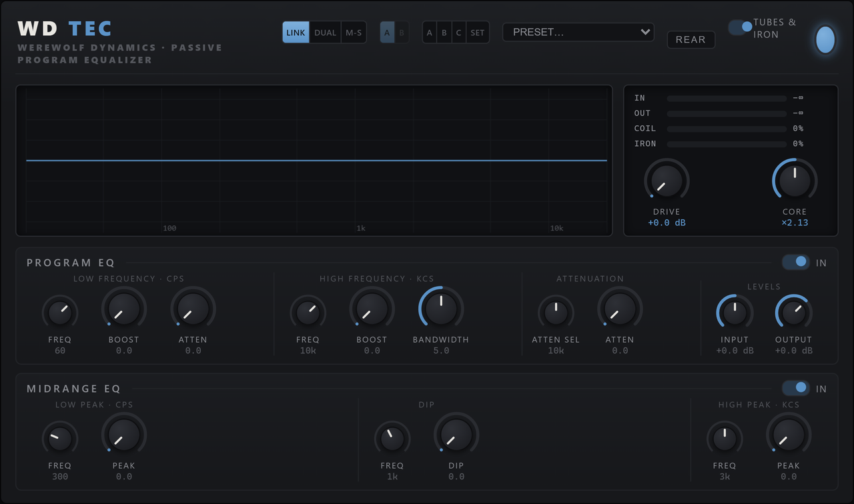Click the REAR panel button
The width and height of the screenshot is (854, 504).
(x=691, y=39)
